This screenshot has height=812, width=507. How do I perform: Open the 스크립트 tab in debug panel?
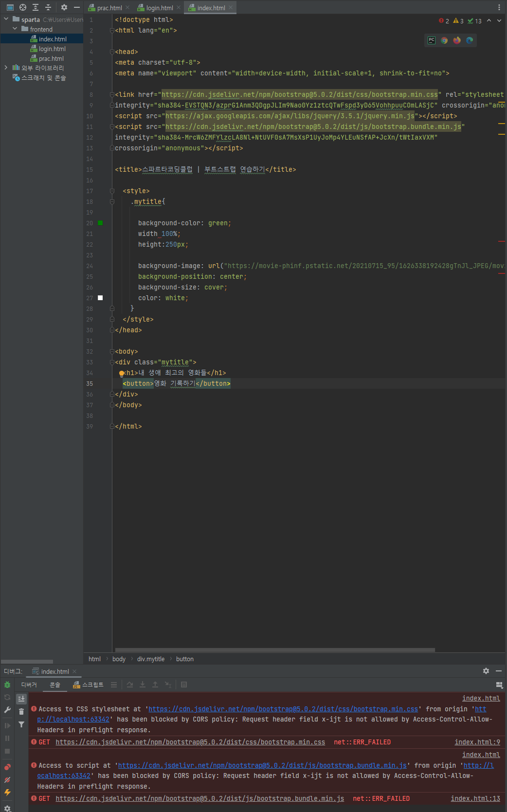pyautogui.click(x=88, y=685)
